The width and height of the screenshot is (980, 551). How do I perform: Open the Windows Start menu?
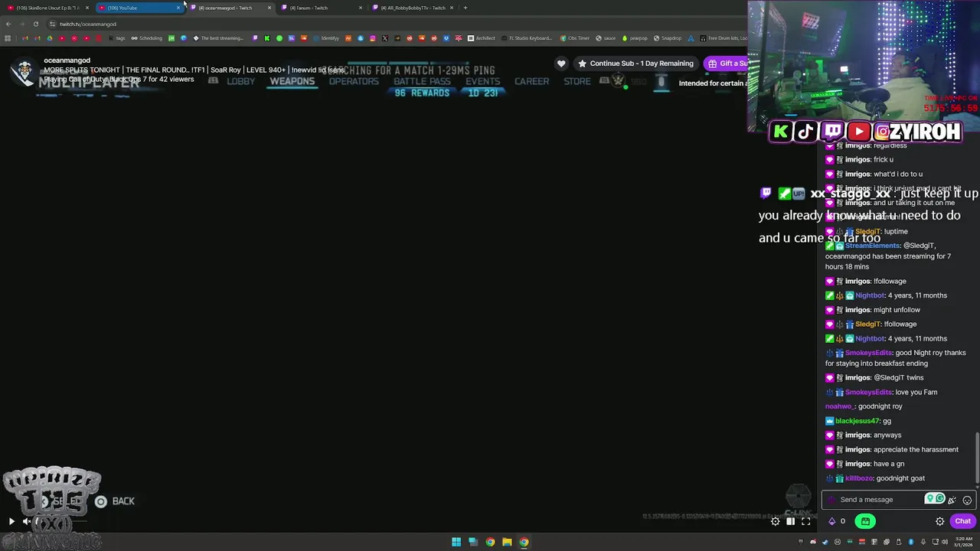point(456,542)
